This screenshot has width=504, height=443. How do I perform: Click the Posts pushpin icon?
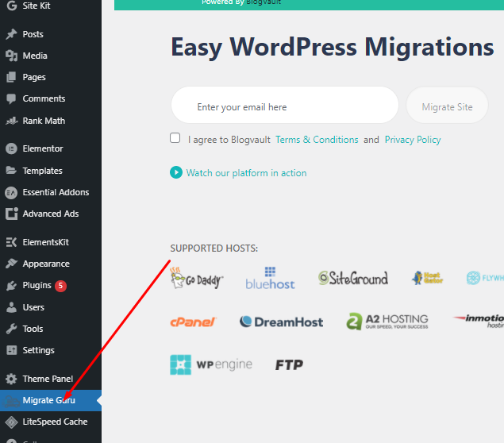12,34
